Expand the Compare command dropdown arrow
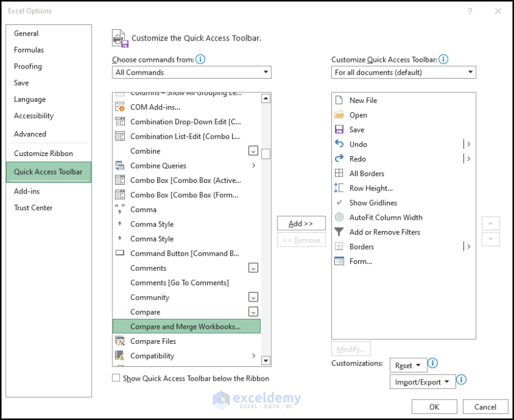This screenshot has height=420, width=514. 253,311
